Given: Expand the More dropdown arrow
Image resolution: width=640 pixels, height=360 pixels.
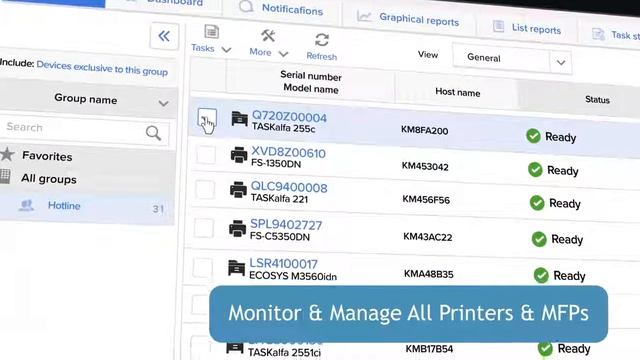Looking at the screenshot, I should (283, 54).
